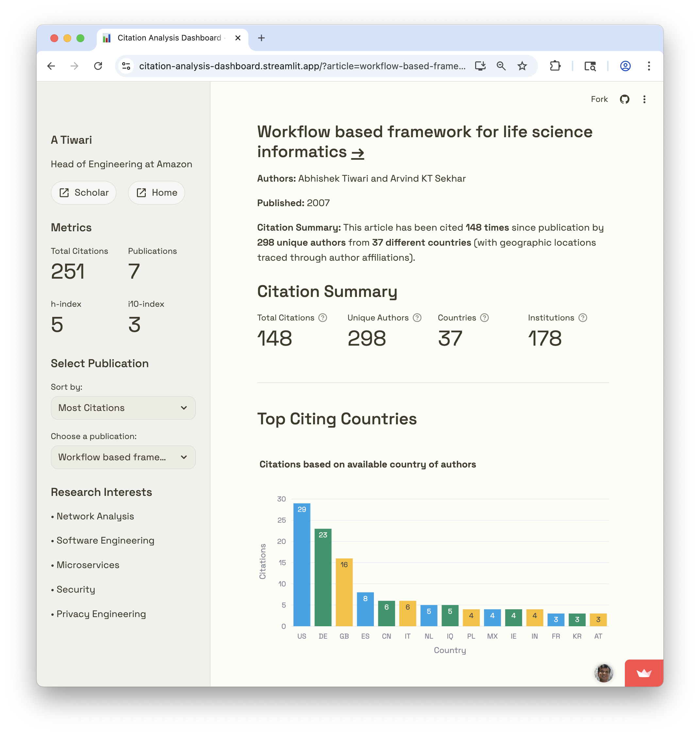This screenshot has height=735, width=700.
Task: Open the Chrome profile icon
Action: (x=625, y=66)
